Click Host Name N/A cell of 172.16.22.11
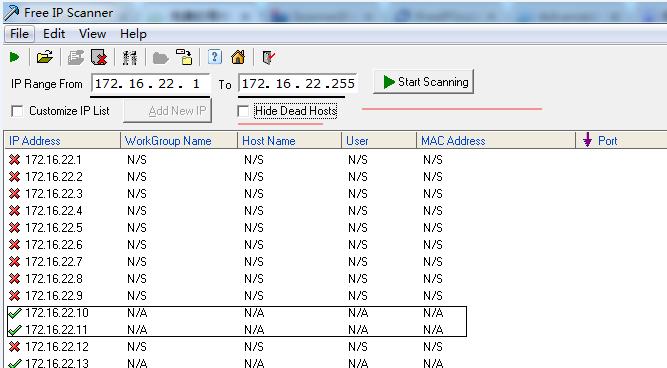The width and height of the screenshot is (667, 368). pyautogui.click(x=254, y=330)
